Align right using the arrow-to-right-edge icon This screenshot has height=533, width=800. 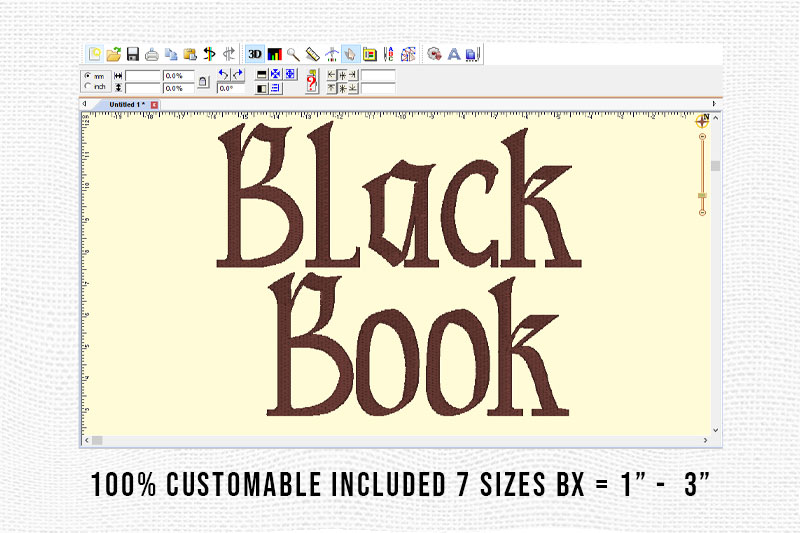353,75
